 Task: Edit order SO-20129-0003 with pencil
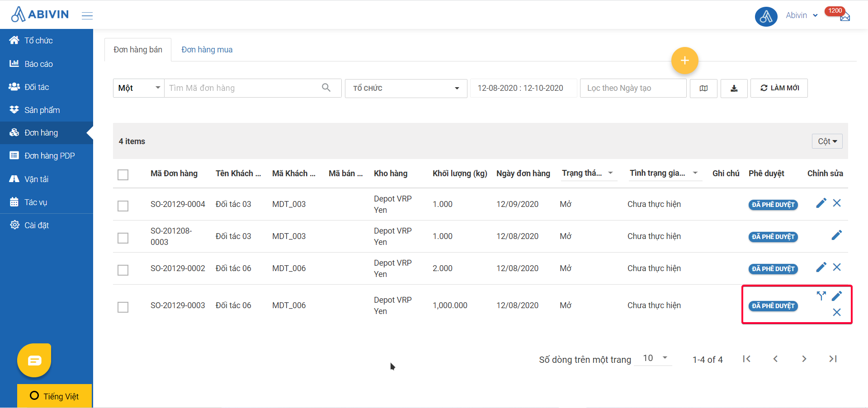point(836,296)
